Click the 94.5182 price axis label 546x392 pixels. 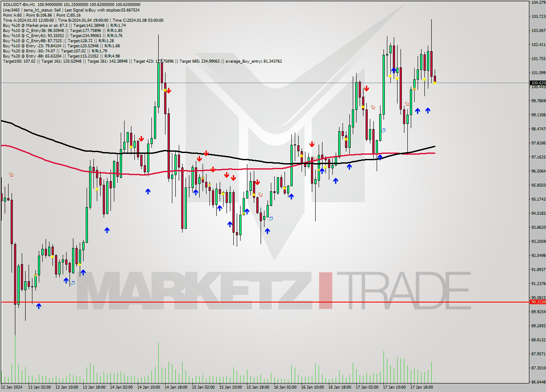[538, 213]
